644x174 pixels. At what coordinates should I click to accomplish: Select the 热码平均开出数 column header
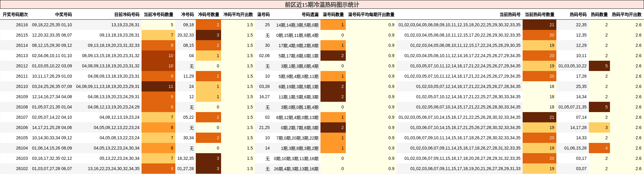[627, 14]
